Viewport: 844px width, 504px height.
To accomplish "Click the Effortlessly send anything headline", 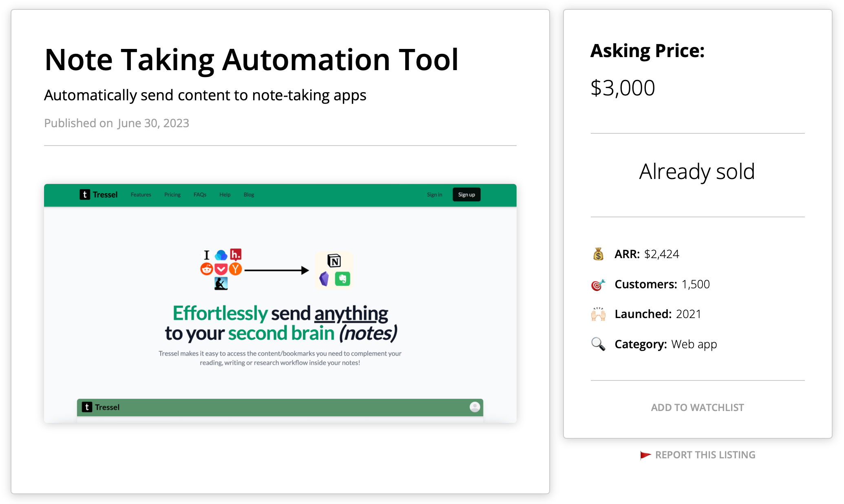I will tap(281, 323).
